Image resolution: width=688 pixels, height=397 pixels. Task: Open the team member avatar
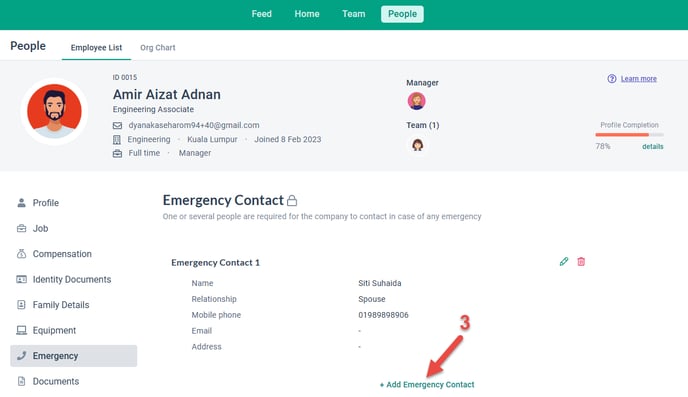[417, 144]
